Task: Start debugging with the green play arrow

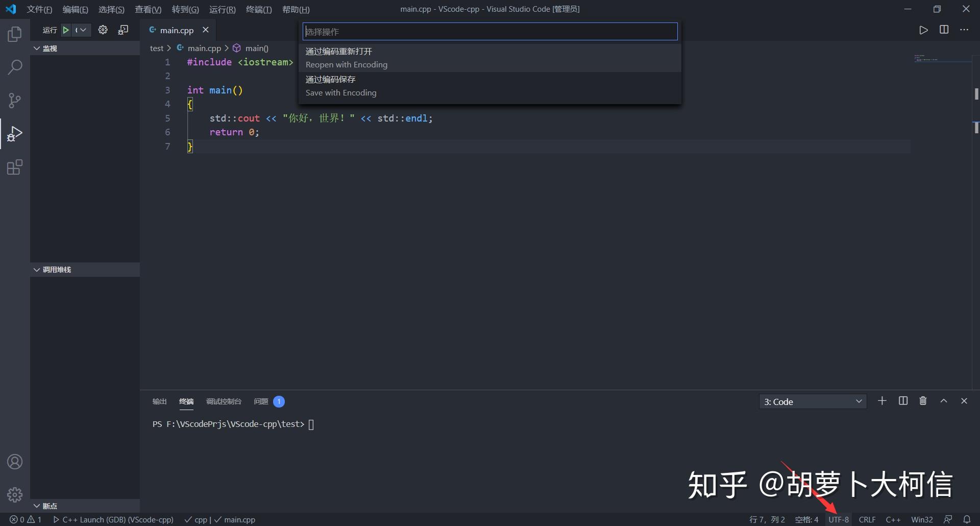Action: 65,30
